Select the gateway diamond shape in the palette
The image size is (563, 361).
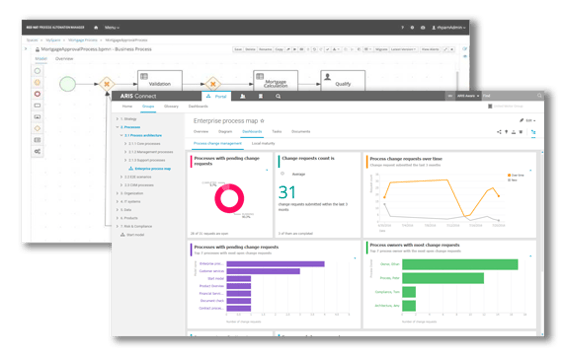pos(37,128)
